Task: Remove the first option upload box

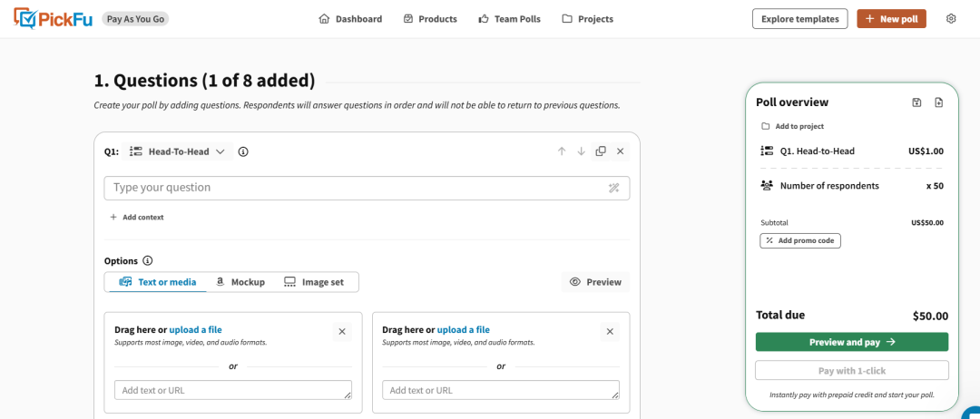Action: point(342,332)
